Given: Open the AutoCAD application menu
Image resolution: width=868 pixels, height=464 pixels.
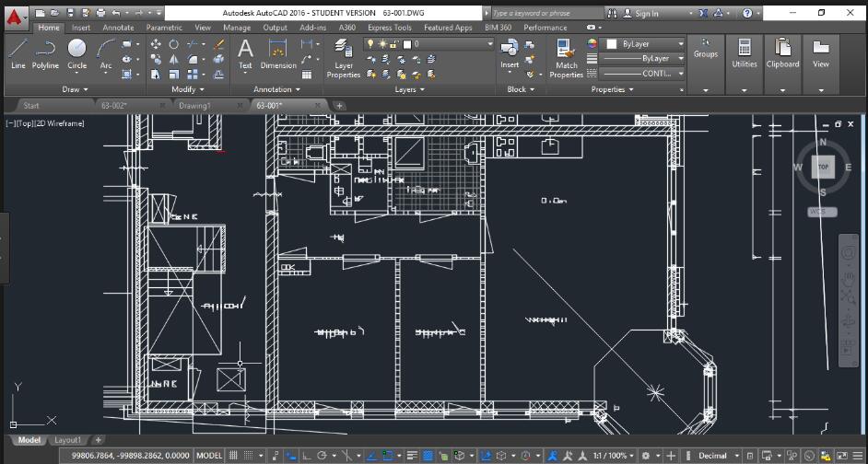Looking at the screenshot, I should 16,18.
